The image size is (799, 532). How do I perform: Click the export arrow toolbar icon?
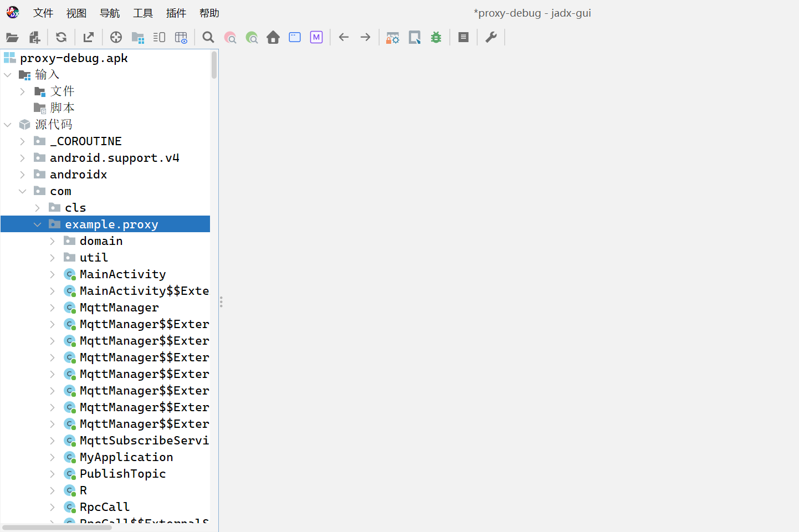(89, 38)
